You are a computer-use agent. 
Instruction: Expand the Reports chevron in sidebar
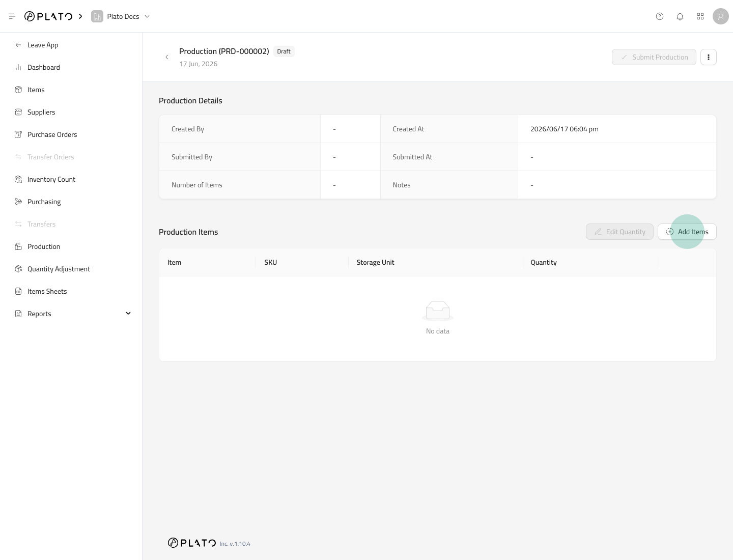pos(128,313)
